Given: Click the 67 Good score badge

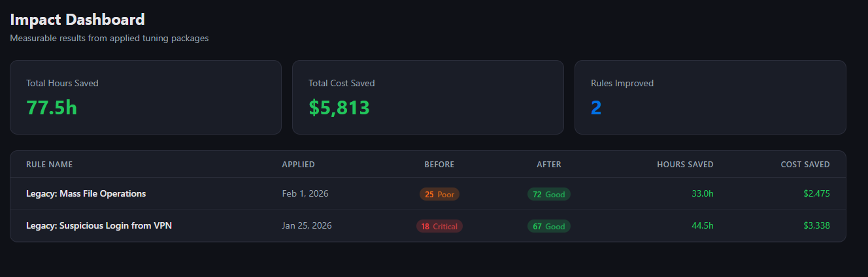Looking at the screenshot, I should 549,227.
